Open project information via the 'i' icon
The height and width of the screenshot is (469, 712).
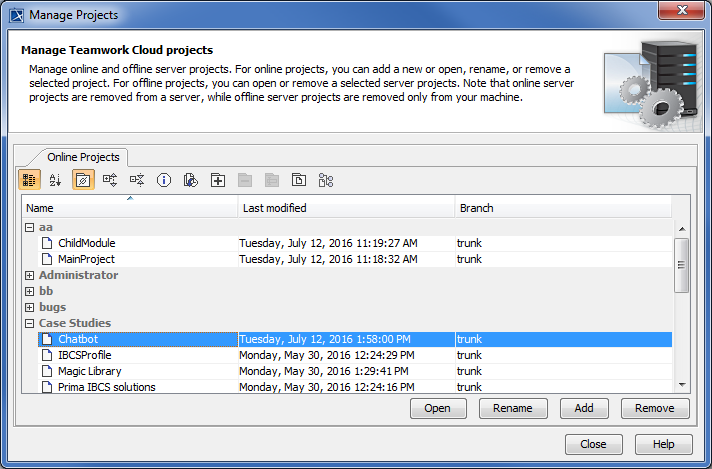point(164,180)
